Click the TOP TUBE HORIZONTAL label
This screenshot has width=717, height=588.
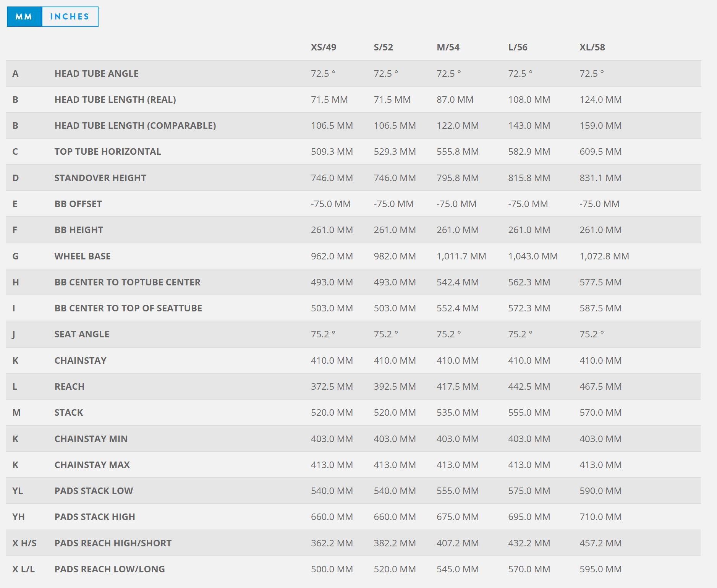[108, 151]
